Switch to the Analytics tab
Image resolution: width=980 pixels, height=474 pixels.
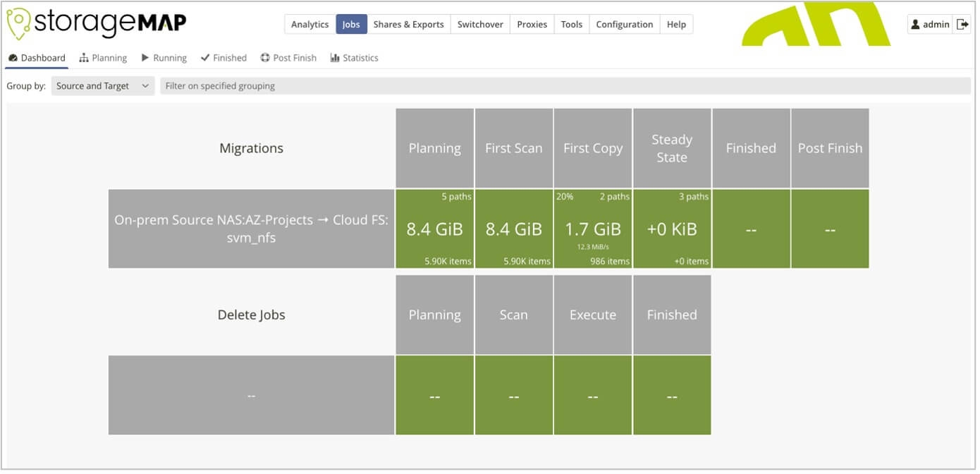pos(310,23)
